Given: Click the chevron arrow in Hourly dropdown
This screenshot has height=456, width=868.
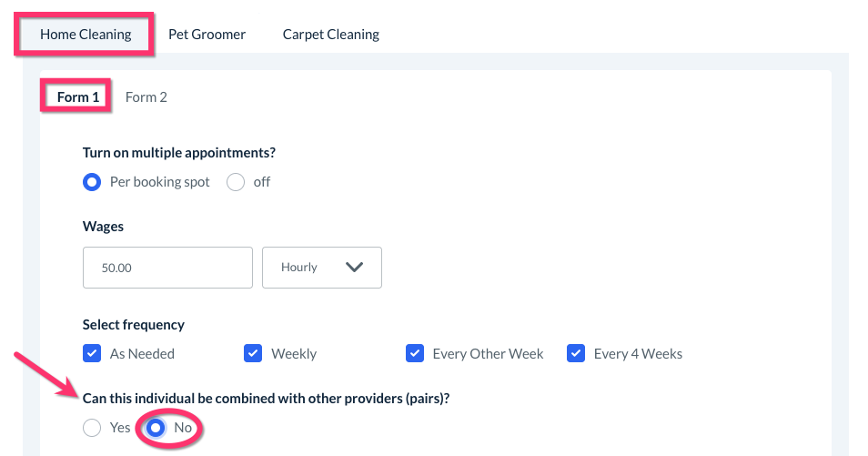Looking at the screenshot, I should coord(354,268).
